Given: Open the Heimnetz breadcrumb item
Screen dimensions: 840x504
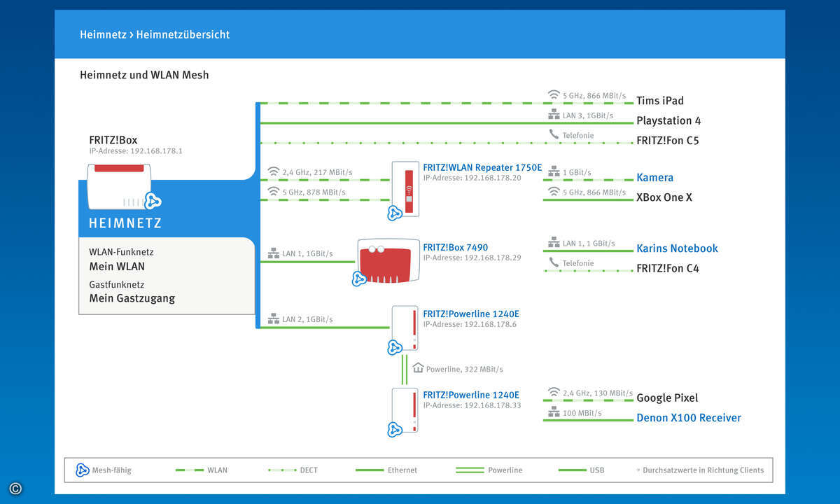Looking at the screenshot, I should click(x=102, y=34).
